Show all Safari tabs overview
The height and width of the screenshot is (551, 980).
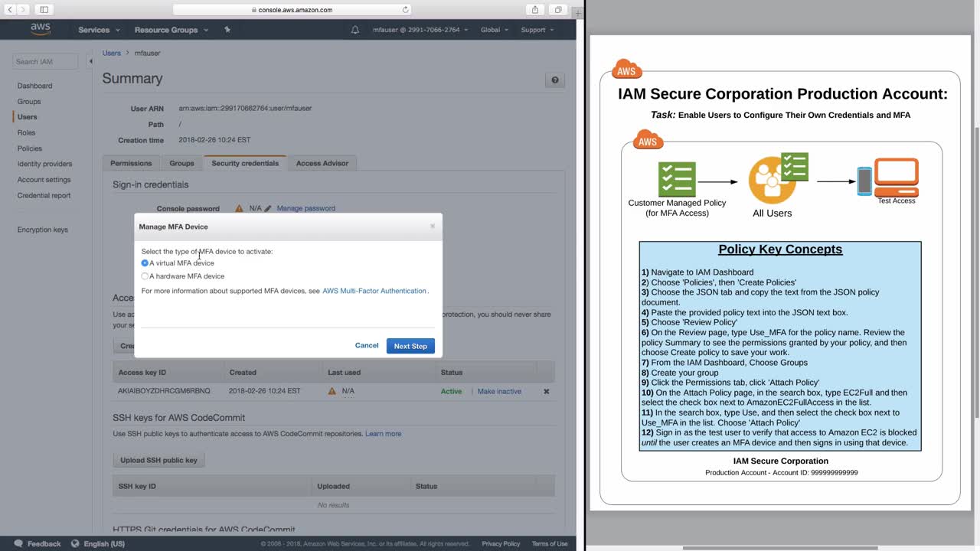558,10
